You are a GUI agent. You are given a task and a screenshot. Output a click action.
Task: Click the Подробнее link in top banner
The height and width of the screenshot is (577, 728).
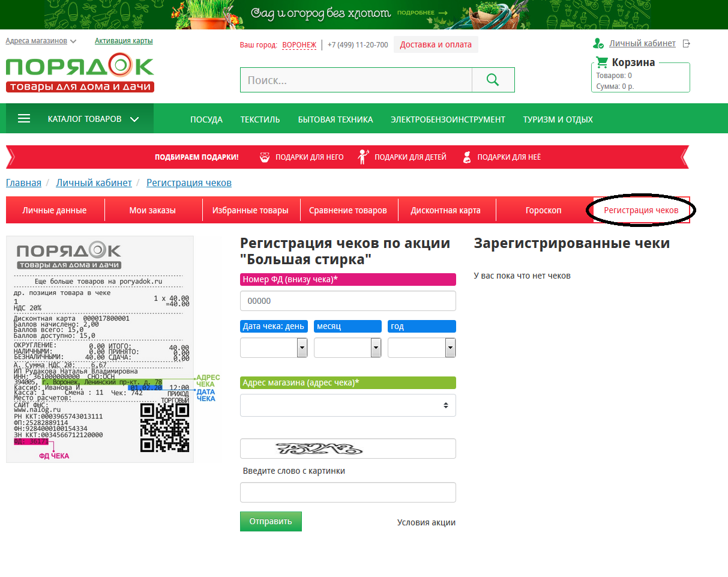click(423, 13)
